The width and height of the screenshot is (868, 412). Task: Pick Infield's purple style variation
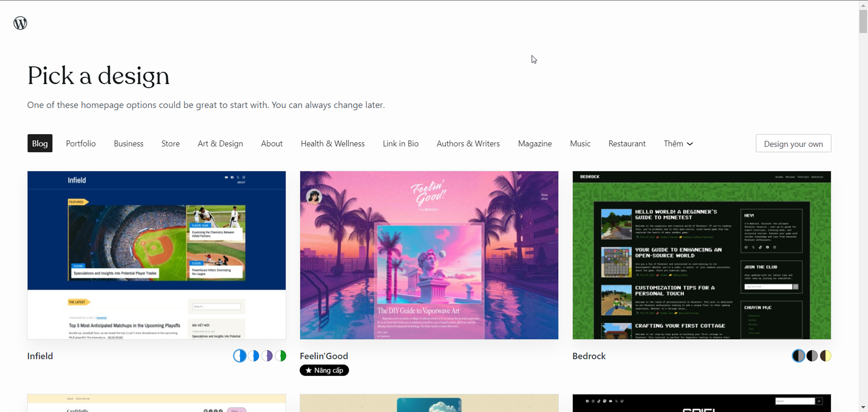[267, 356]
